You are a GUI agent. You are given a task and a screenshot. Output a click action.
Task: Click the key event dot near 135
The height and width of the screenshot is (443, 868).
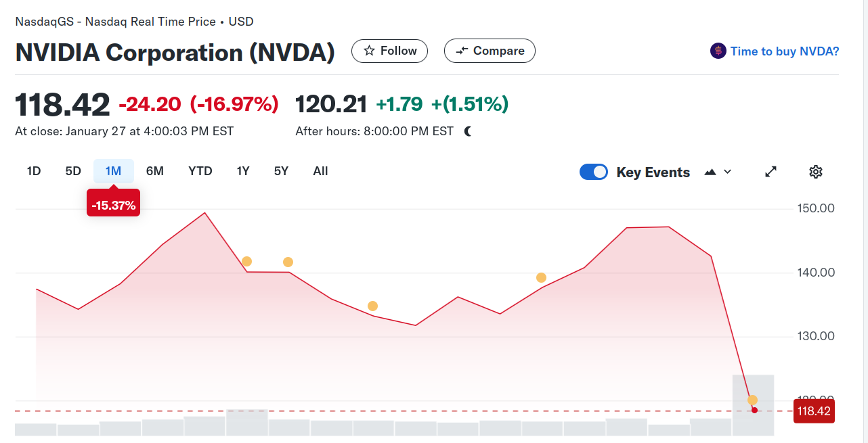(x=372, y=306)
